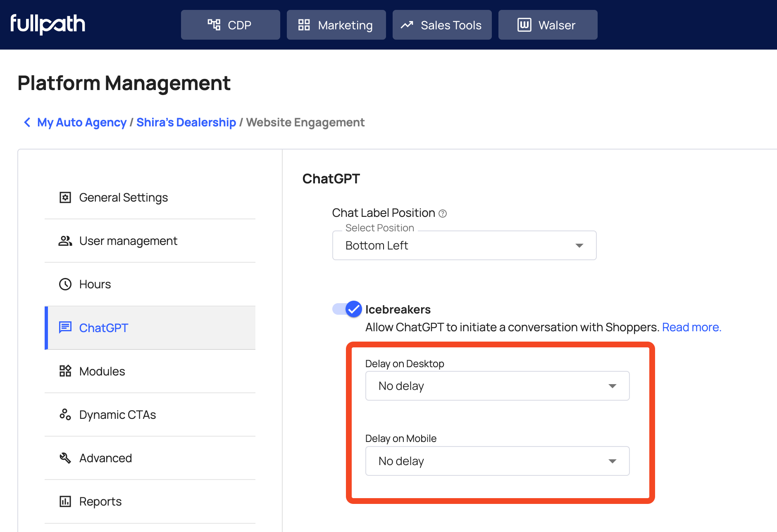This screenshot has height=532, width=777.
Task: Expand the Delay on Mobile dropdown
Action: point(497,461)
